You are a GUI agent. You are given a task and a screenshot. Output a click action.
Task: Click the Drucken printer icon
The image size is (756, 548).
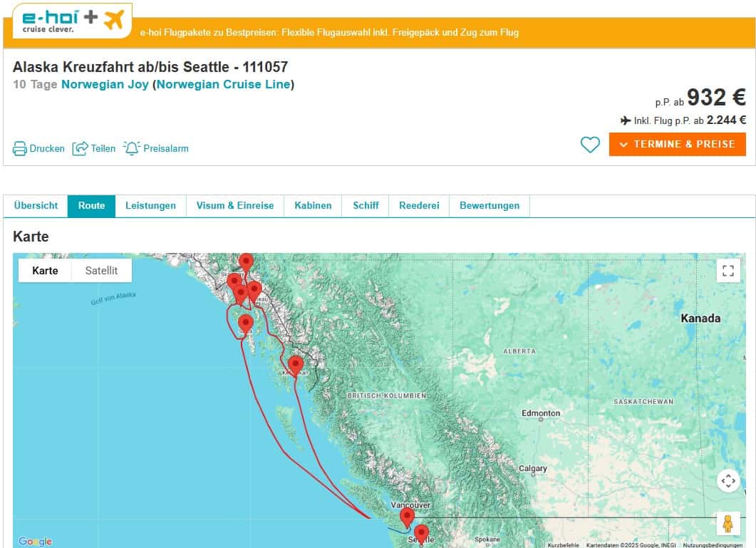(x=20, y=148)
